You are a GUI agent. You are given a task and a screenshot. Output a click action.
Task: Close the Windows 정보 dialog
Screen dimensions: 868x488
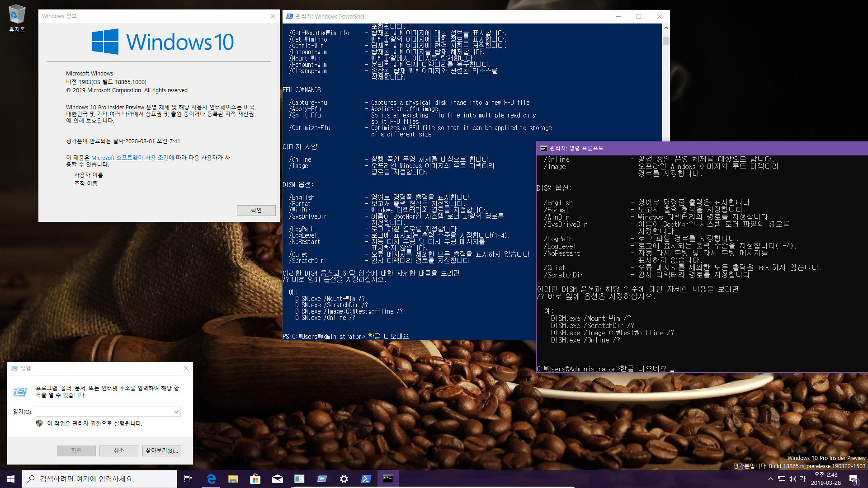[x=273, y=16]
